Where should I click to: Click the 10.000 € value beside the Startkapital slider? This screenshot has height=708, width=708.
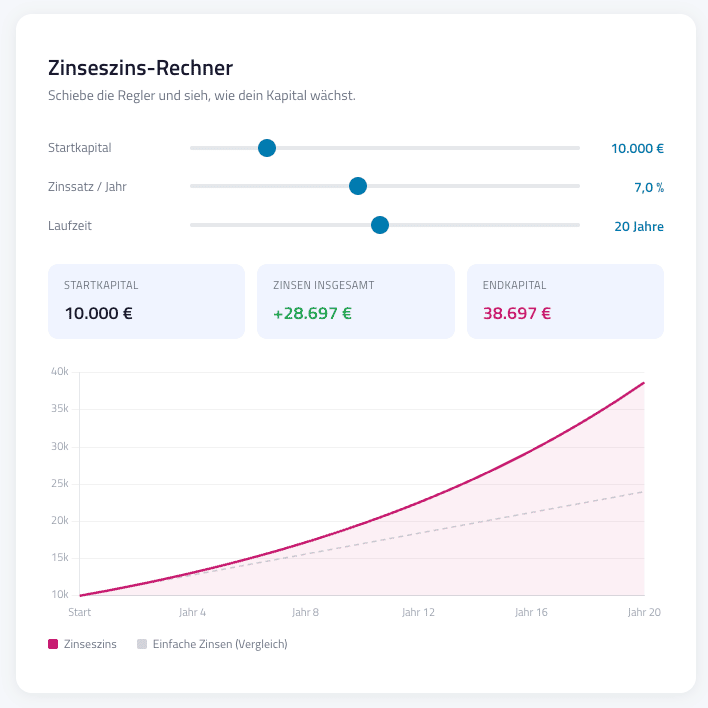637,149
